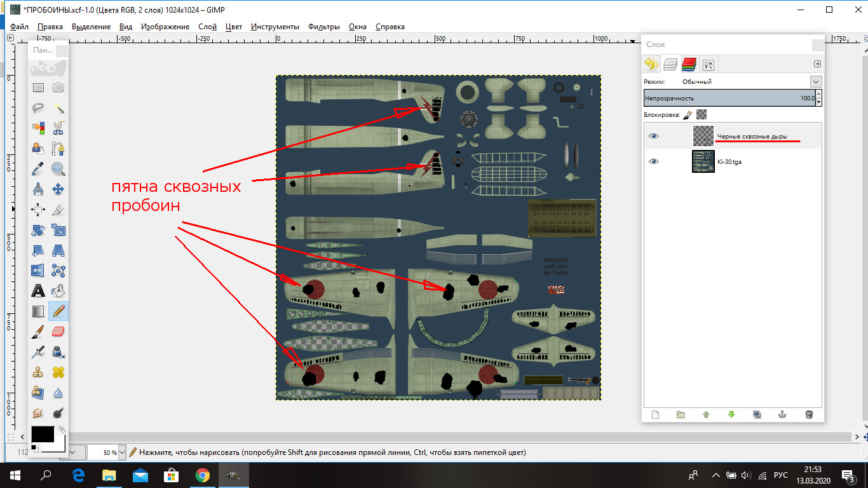Viewport: 868px width, 488px height.
Task: Choose the Cage Transform tool
Action: pos(58,271)
